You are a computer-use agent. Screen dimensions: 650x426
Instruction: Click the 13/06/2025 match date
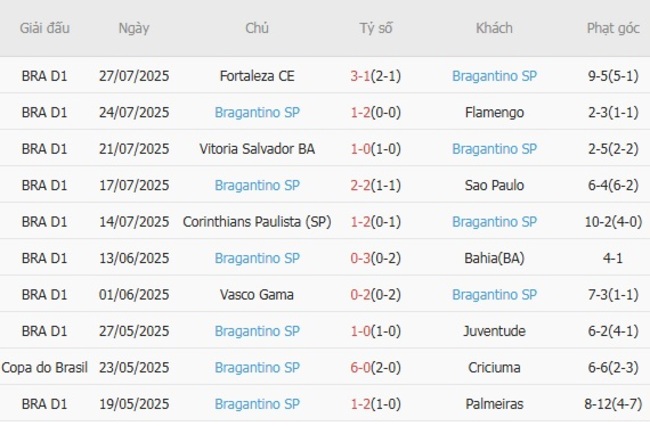pos(134,258)
